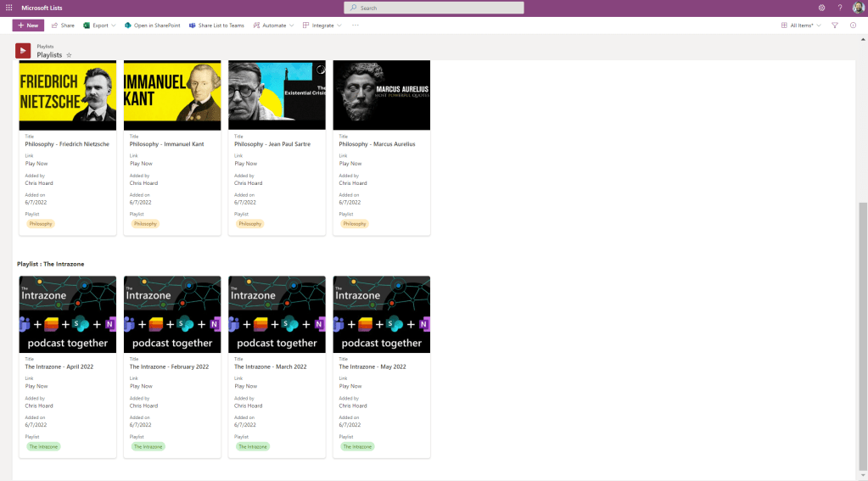
Task: Open the app launcher waffle icon
Action: [x=8, y=8]
